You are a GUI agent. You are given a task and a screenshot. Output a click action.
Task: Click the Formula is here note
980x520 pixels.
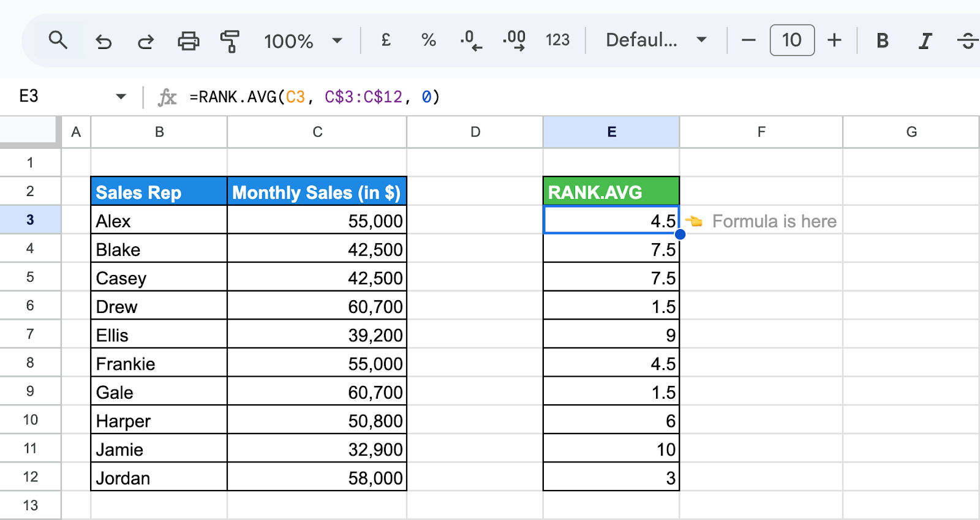tap(761, 221)
